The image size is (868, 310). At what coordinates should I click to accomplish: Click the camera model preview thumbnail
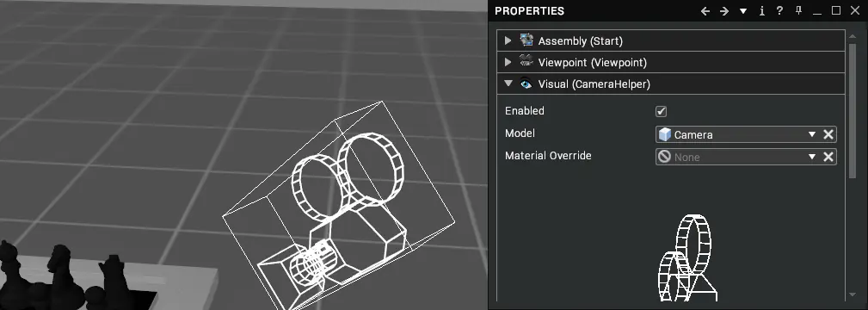click(687, 257)
